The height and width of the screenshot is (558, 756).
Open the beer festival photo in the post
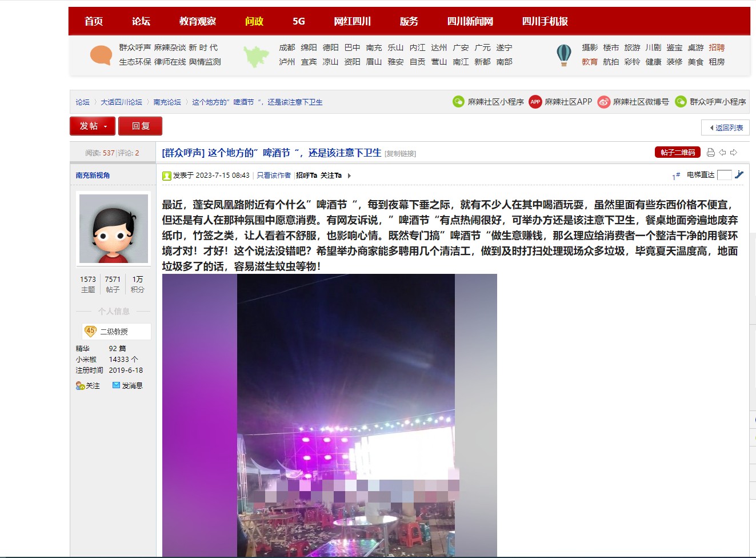point(329,414)
